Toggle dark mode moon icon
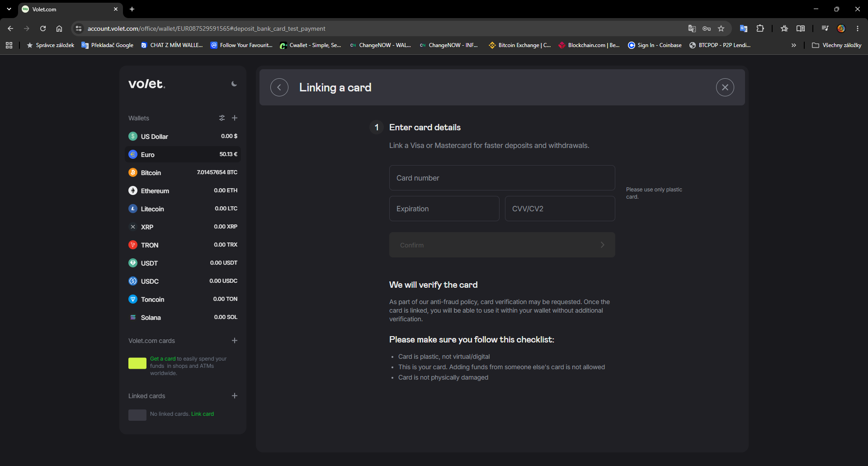The image size is (868, 466). [x=234, y=84]
